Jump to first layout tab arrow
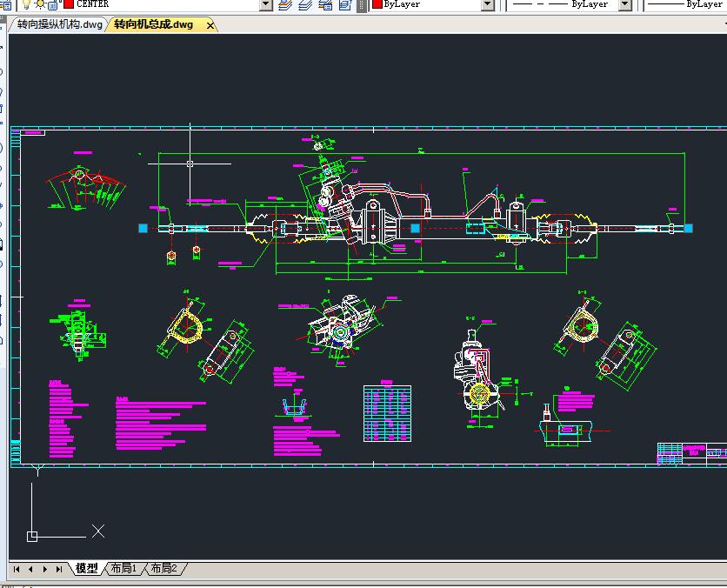727x588 pixels. click(17, 569)
